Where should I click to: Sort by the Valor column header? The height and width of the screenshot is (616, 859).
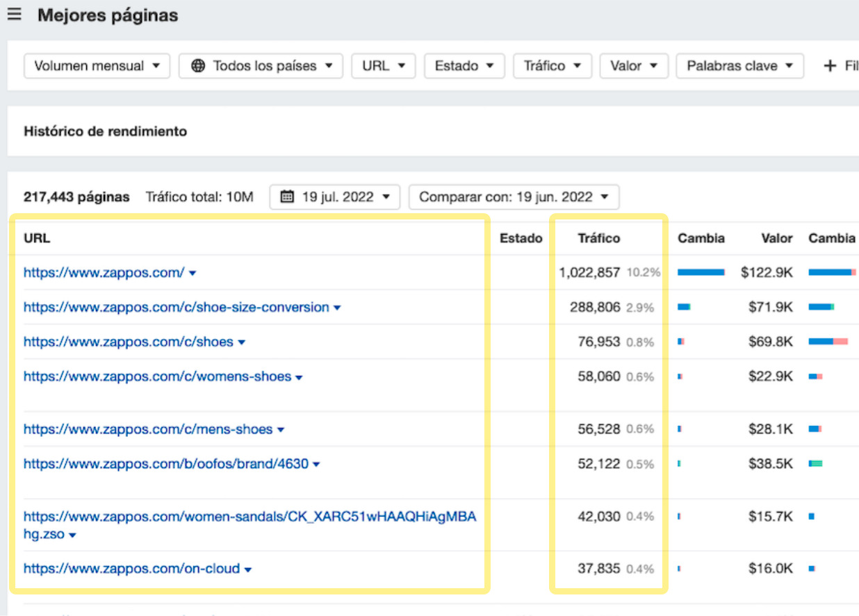pyautogui.click(x=777, y=238)
